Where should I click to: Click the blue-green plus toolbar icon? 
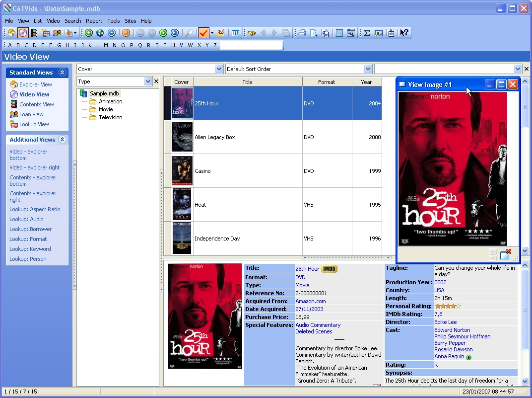[x=100, y=33]
